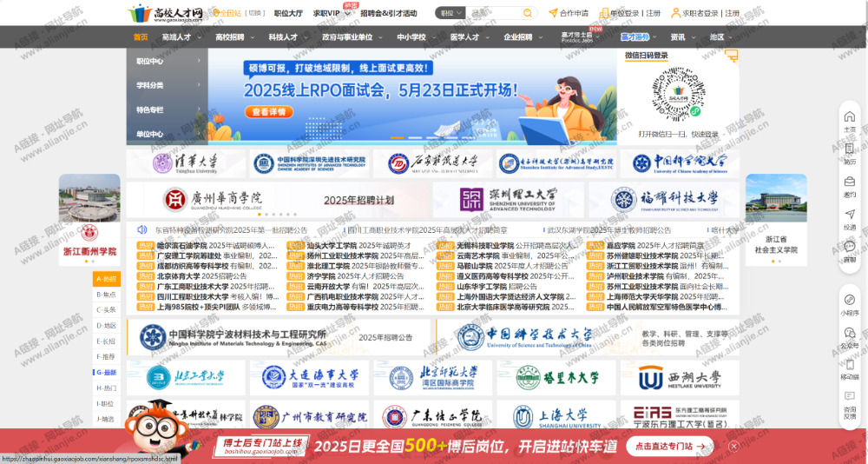This screenshot has height=464, width=868.
Task: Open 清华大学 logo card
Action: tap(186, 163)
